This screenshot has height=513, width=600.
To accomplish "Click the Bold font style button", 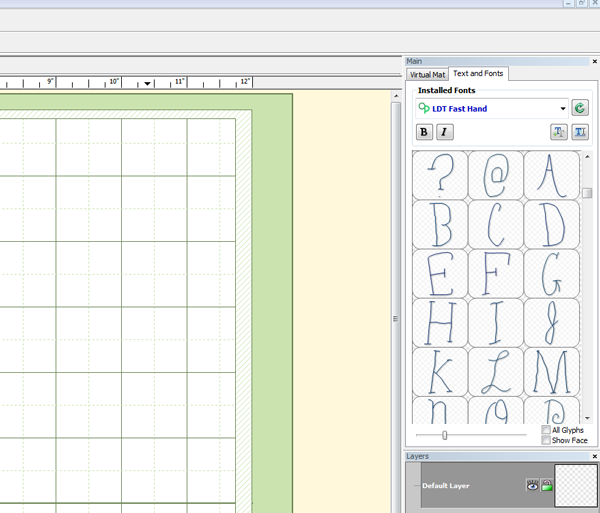I will pos(424,132).
